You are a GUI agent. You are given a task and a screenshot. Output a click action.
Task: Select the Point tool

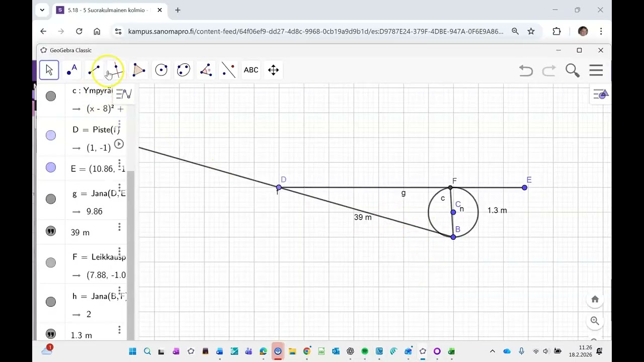pyautogui.click(x=72, y=70)
